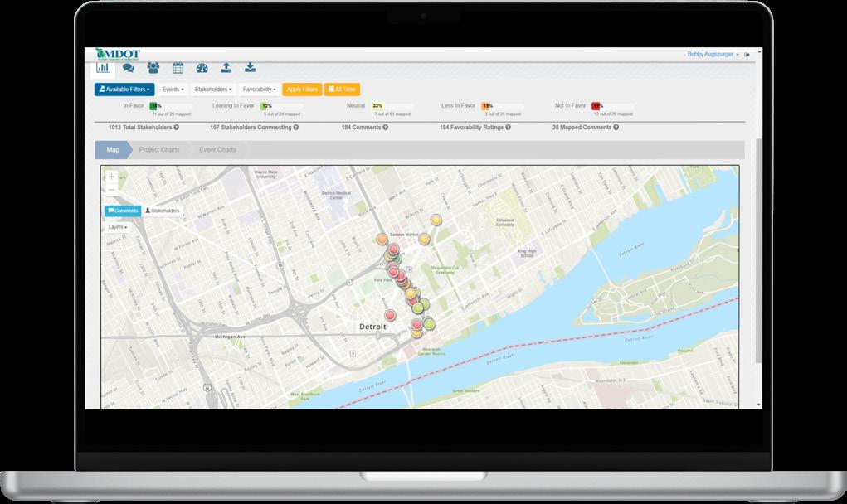Click the 'Detroit Medical Center' map label

click(x=336, y=196)
